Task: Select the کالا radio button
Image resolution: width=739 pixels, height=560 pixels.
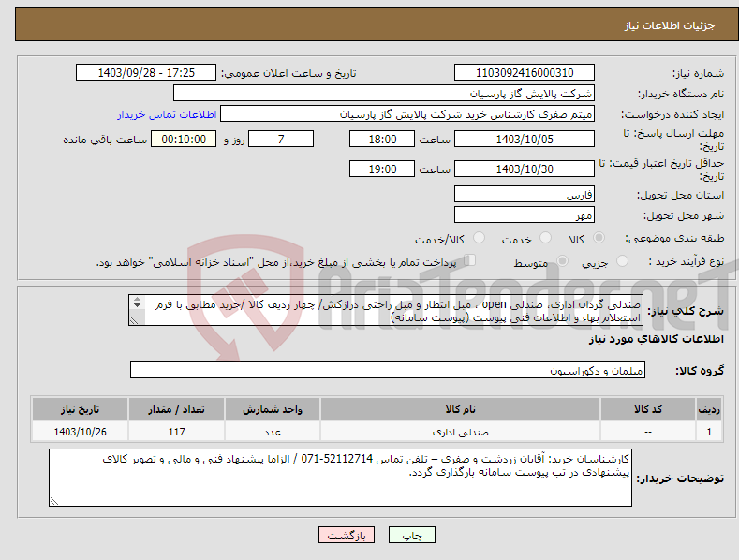Action: point(599,238)
